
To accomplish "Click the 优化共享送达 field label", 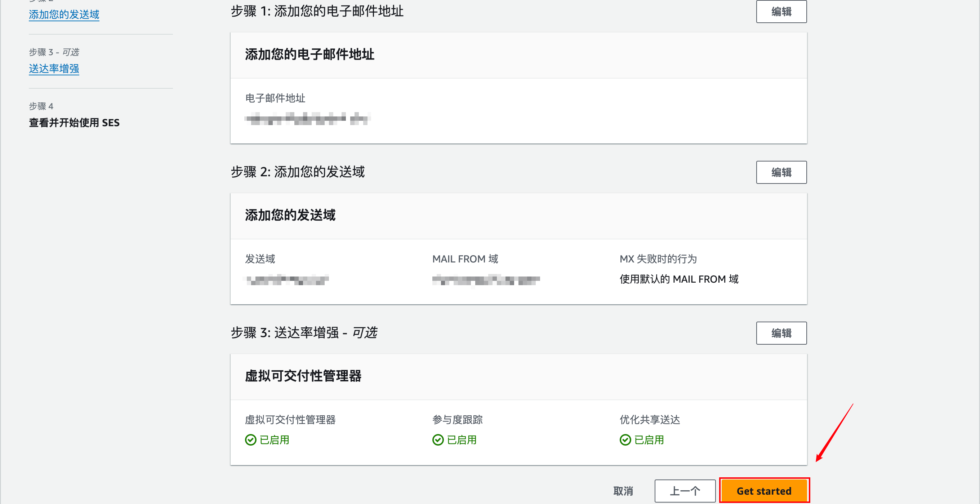I will pos(650,420).
